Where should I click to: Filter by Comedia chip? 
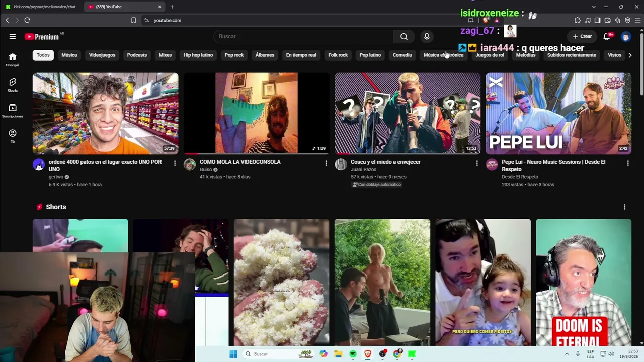click(x=402, y=55)
